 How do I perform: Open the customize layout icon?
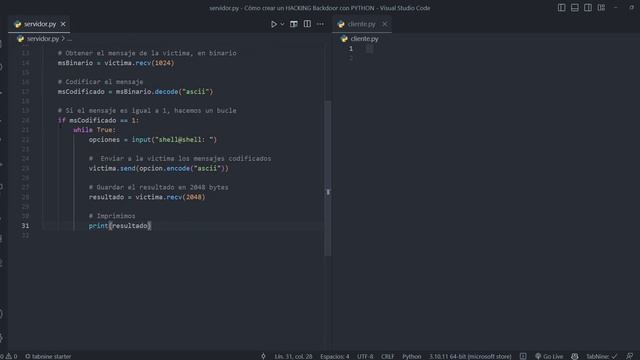tap(601, 8)
